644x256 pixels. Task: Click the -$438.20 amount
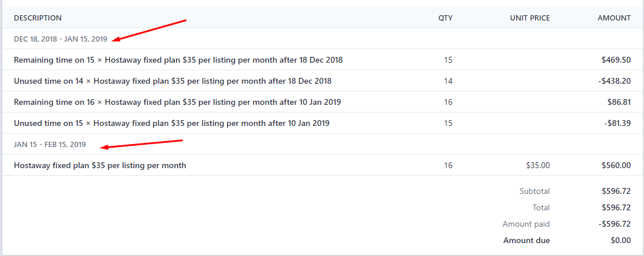pyautogui.click(x=615, y=81)
